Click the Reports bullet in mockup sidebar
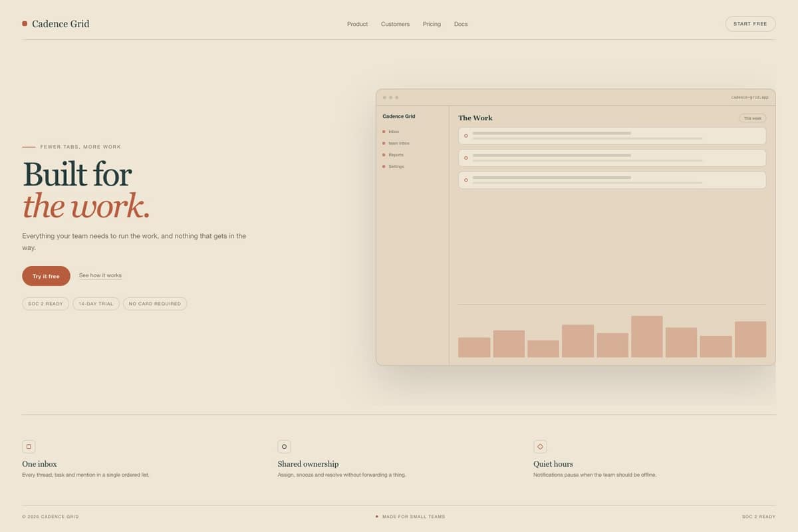The height and width of the screenshot is (532, 798). tap(384, 155)
